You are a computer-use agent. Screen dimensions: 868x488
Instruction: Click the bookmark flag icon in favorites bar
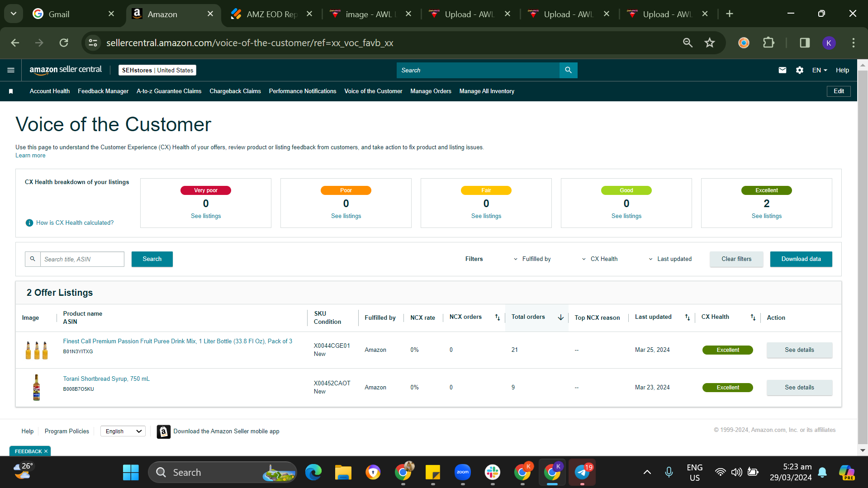click(x=11, y=91)
